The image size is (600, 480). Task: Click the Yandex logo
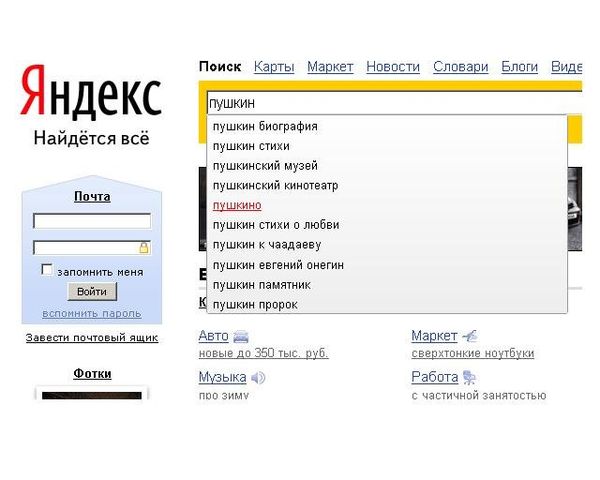click(x=91, y=91)
